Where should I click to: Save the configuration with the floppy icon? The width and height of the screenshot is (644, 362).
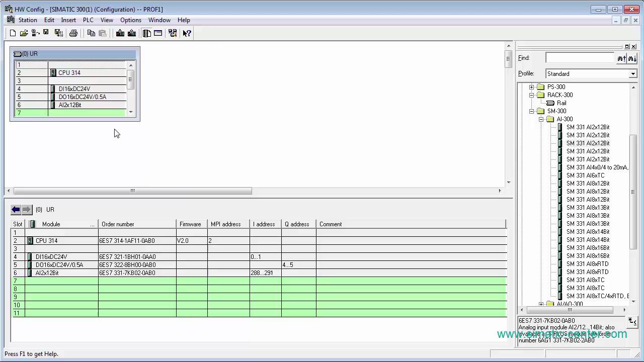46,33
